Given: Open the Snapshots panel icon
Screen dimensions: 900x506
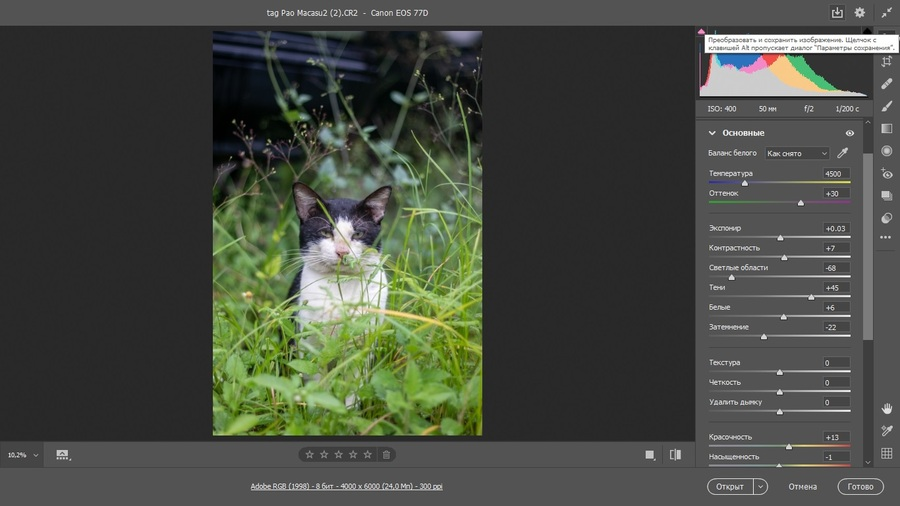Looking at the screenshot, I should (887, 196).
